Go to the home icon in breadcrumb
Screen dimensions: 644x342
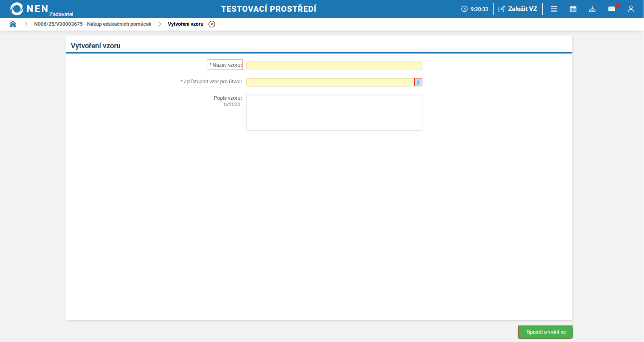(13, 24)
